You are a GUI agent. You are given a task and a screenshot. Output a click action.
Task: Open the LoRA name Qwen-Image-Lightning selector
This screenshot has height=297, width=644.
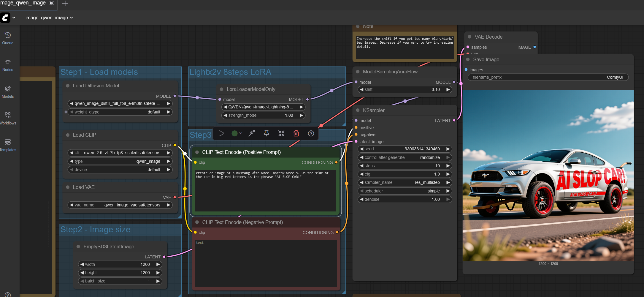click(263, 107)
